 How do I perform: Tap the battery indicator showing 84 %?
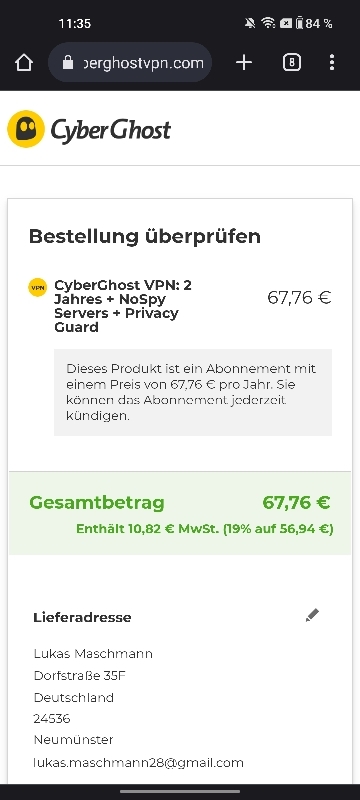[316, 23]
